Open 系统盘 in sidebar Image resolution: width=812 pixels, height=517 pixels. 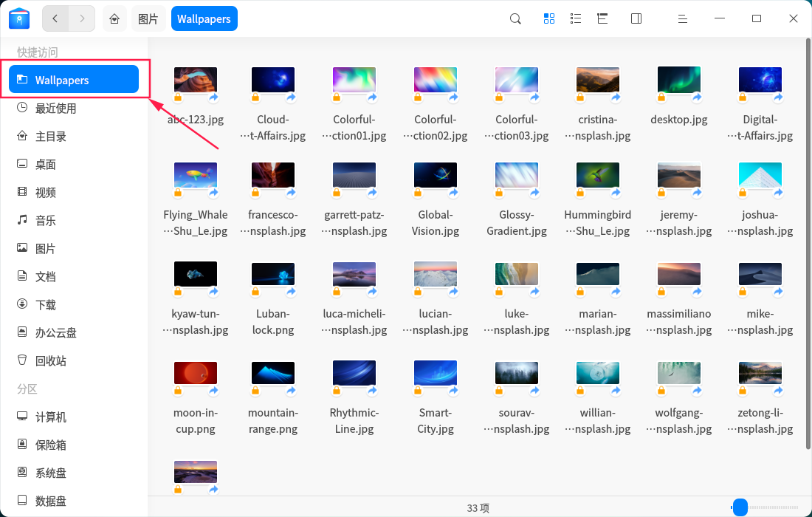tap(74, 473)
